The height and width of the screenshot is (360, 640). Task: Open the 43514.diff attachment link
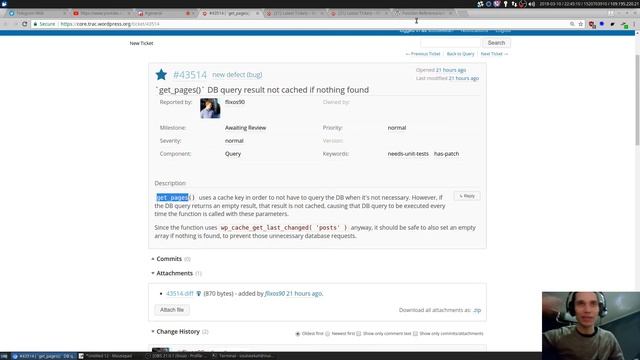pos(180,293)
